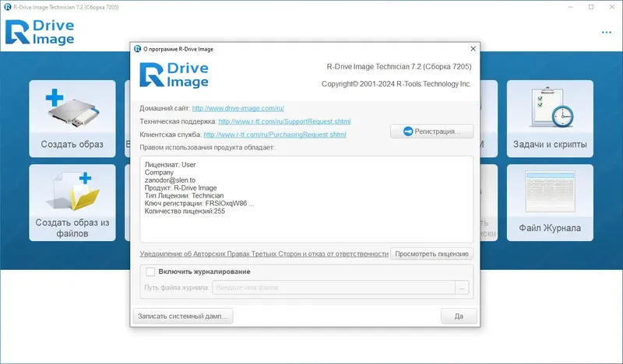Click the zanodor@slen.to email text

point(170,180)
